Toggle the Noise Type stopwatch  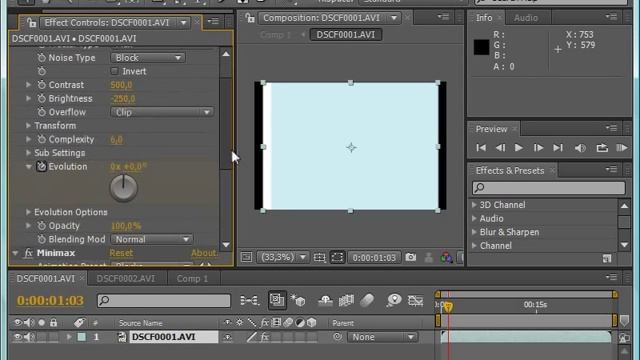pyautogui.click(x=41, y=58)
